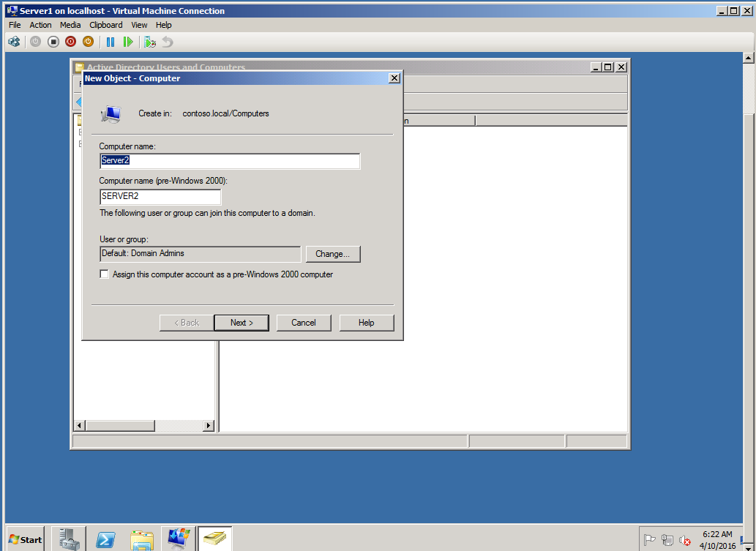This screenshot has width=756, height=551.
Task: Open Windows Explorer from the taskbar
Action: coord(142,539)
